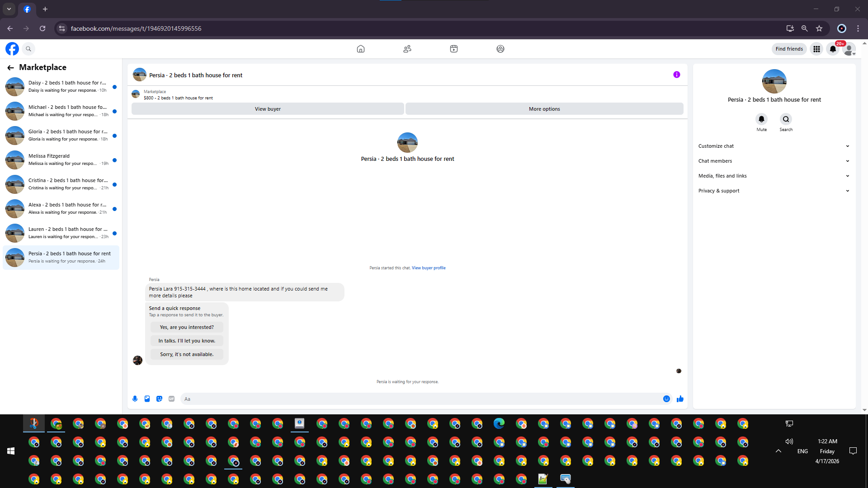Send quick response 'In talks. I'll let you know.'
Image resolution: width=868 pixels, height=488 pixels.
click(x=187, y=341)
